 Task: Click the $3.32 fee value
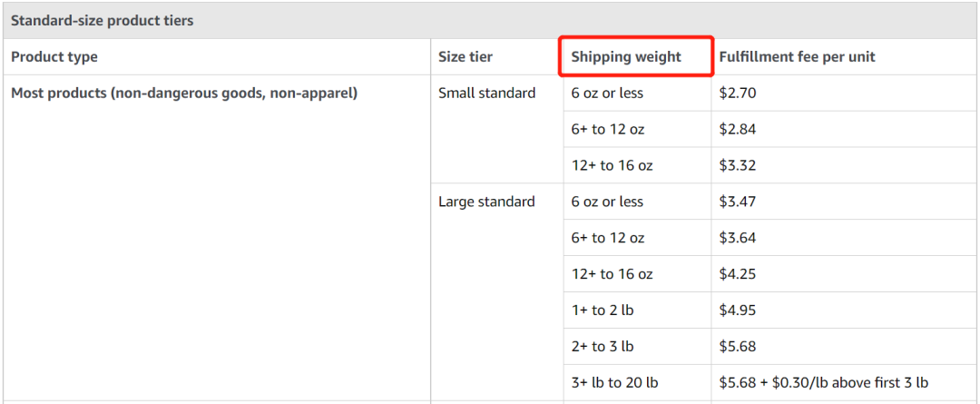[738, 165]
